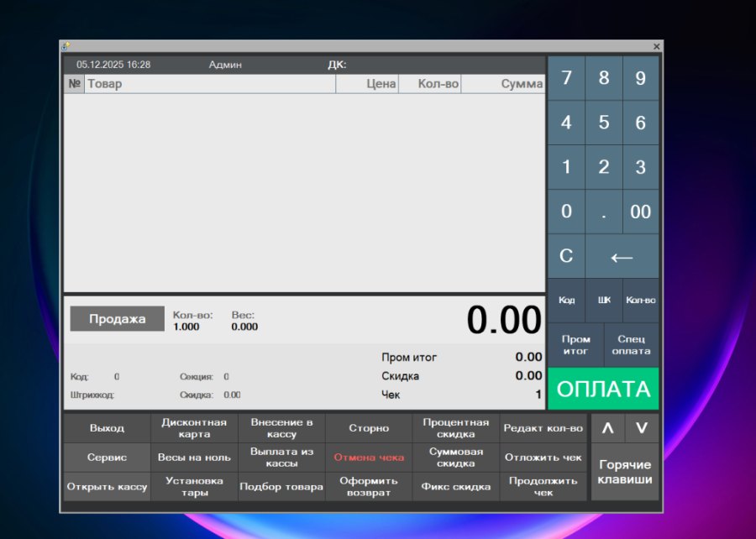Click the Продажа mode button

pyautogui.click(x=117, y=319)
